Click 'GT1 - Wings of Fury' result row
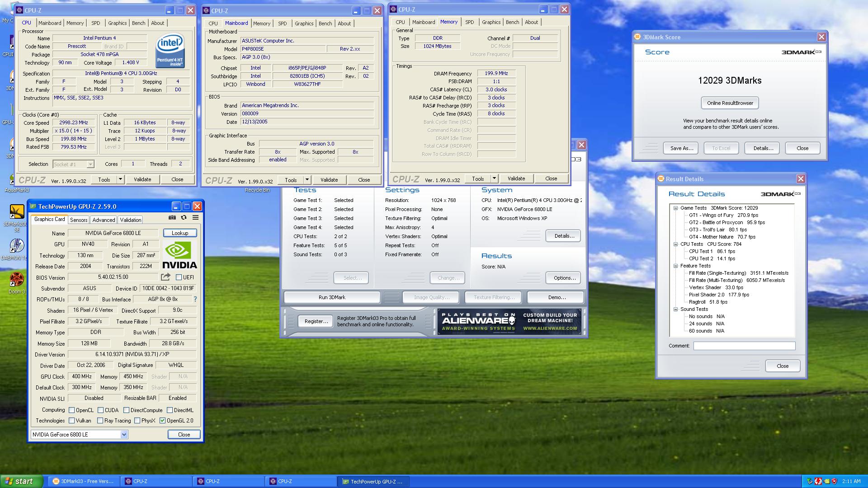 point(723,215)
